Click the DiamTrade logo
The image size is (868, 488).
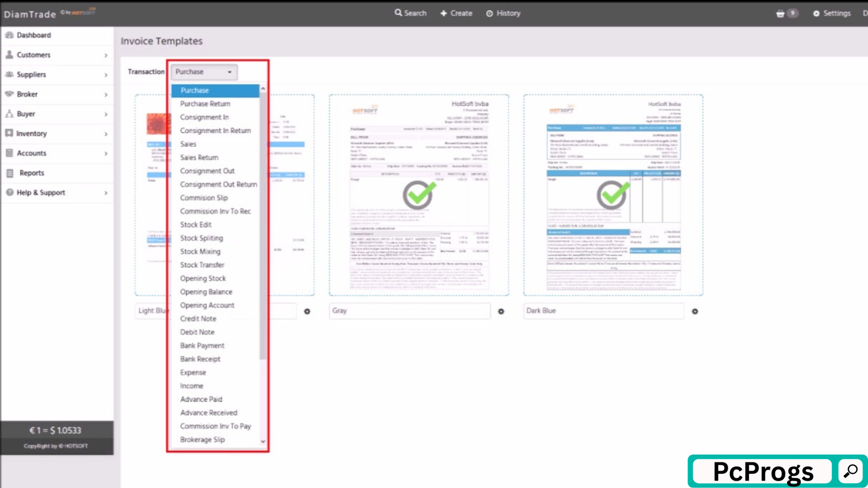(30, 14)
